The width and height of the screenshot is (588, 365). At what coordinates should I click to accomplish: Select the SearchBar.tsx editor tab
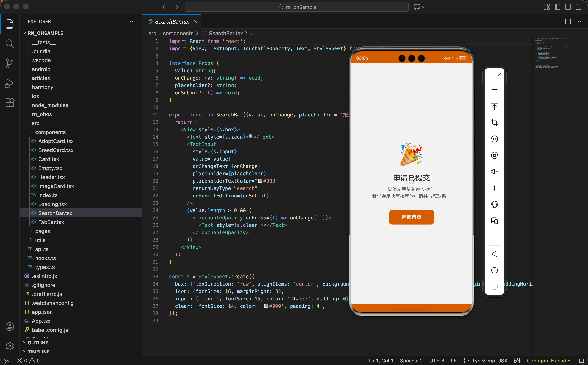172,21
